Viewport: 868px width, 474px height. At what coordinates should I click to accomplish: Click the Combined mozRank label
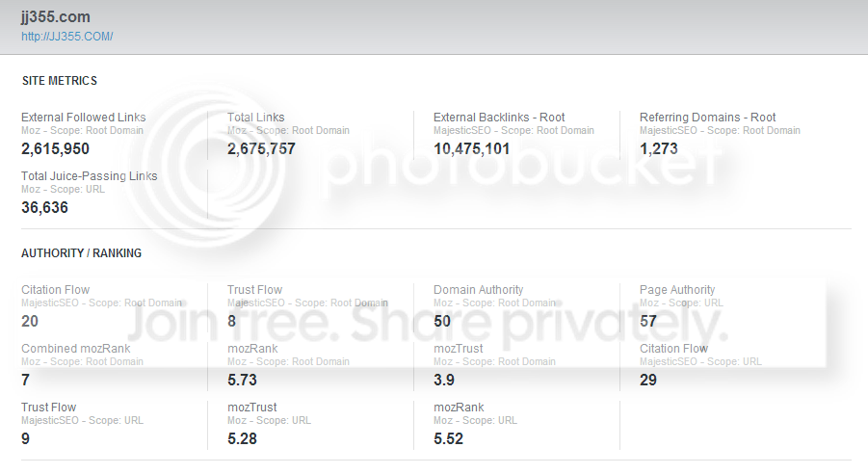point(76,349)
